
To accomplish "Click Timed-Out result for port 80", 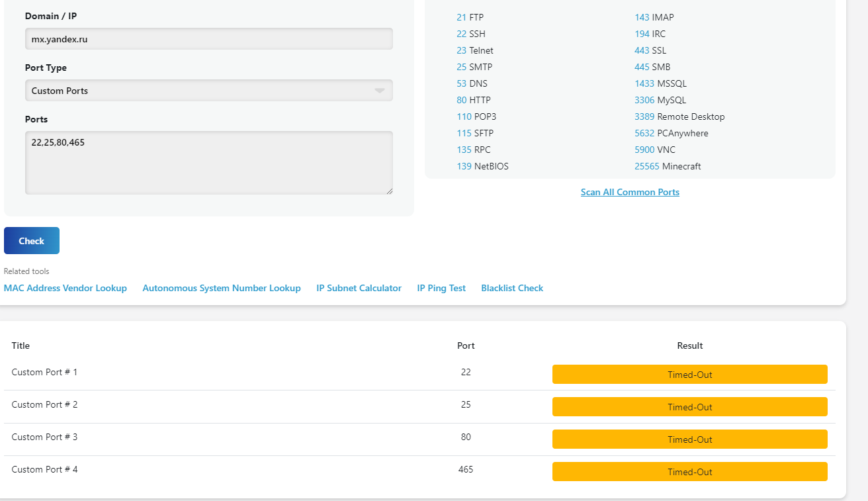I will 690,439.
